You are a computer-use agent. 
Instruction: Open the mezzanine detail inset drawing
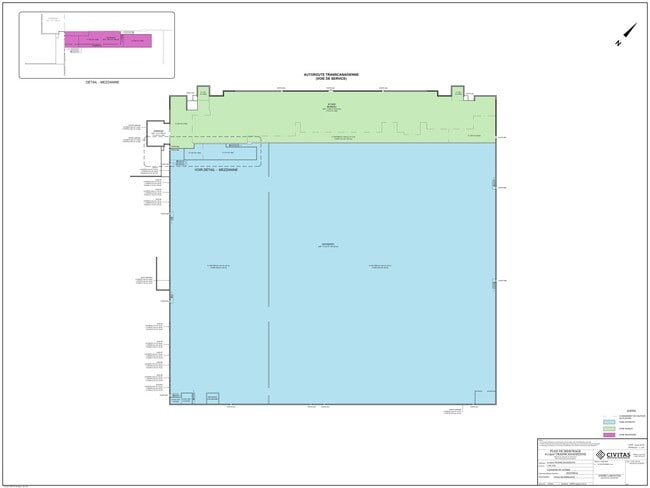(96, 44)
